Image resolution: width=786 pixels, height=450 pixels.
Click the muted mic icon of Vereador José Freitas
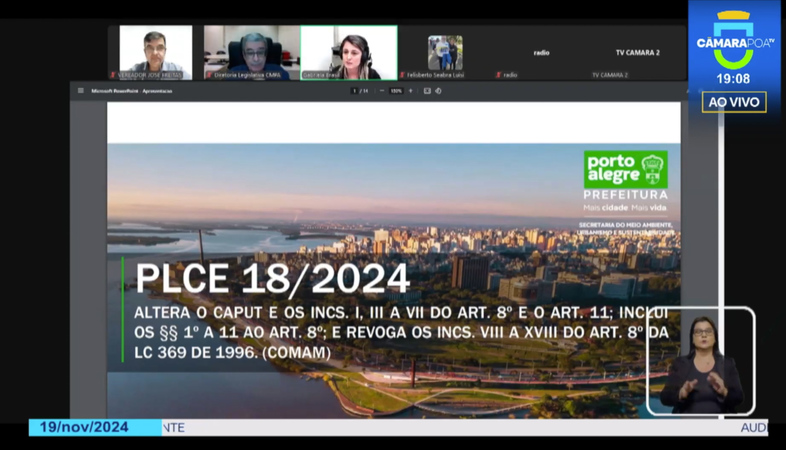tap(113, 75)
